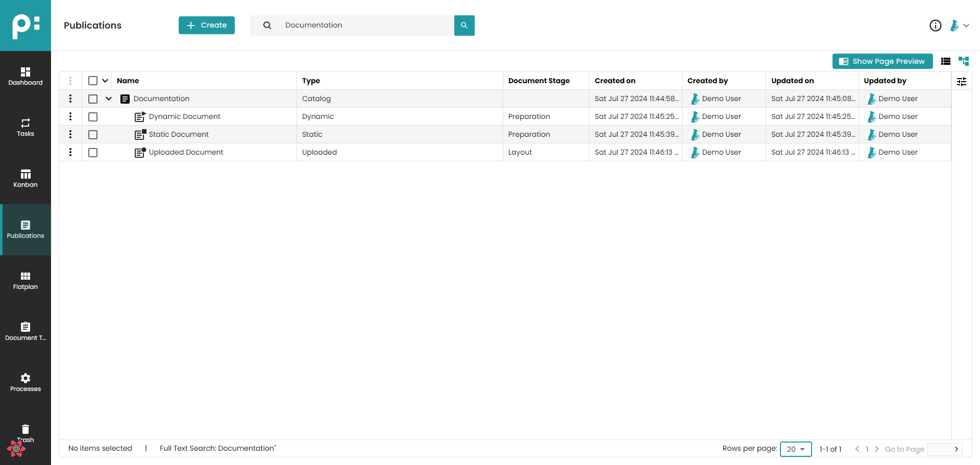This screenshot has height=465, width=980.
Task: Tick the Uploaded Document checkbox
Action: [x=93, y=153]
